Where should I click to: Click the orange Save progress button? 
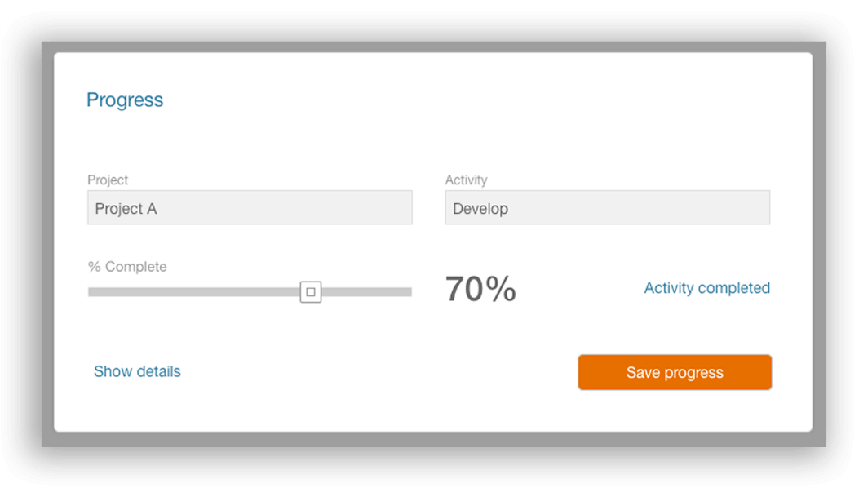675,372
